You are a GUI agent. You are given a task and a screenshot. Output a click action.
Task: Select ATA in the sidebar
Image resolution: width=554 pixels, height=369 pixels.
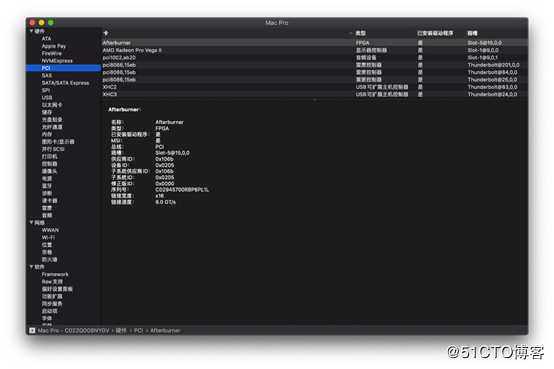coord(46,39)
